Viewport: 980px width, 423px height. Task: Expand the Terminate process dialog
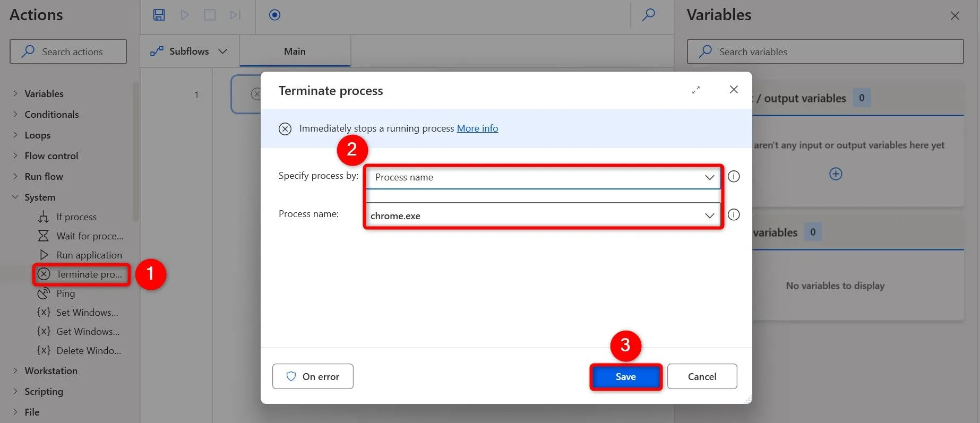coord(696,90)
